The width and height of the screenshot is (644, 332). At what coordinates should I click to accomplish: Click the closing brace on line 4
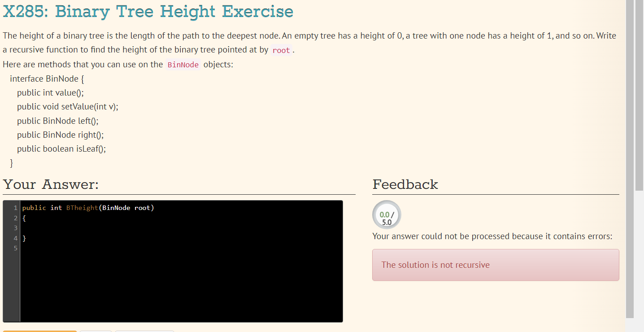[24, 238]
